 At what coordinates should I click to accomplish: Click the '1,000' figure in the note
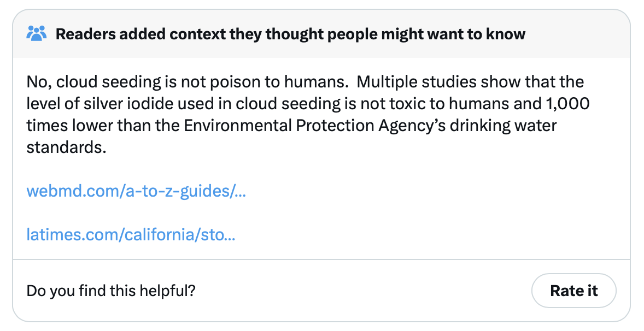coord(570,104)
